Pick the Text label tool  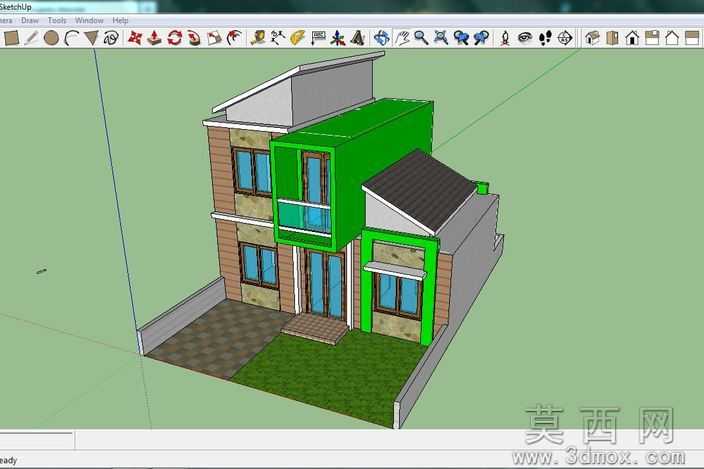(x=318, y=38)
